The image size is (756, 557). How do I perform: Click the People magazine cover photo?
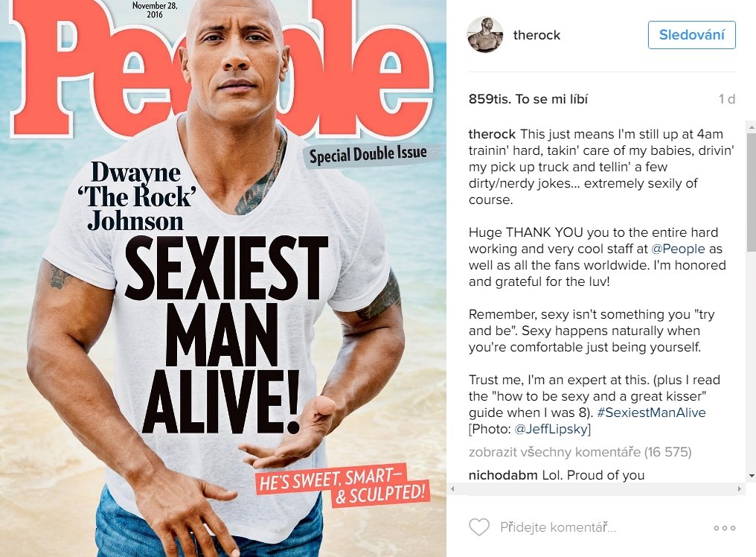tap(222, 278)
